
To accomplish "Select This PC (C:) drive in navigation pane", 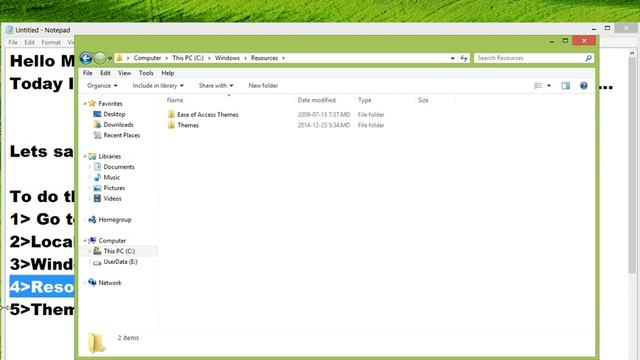I will click(119, 251).
